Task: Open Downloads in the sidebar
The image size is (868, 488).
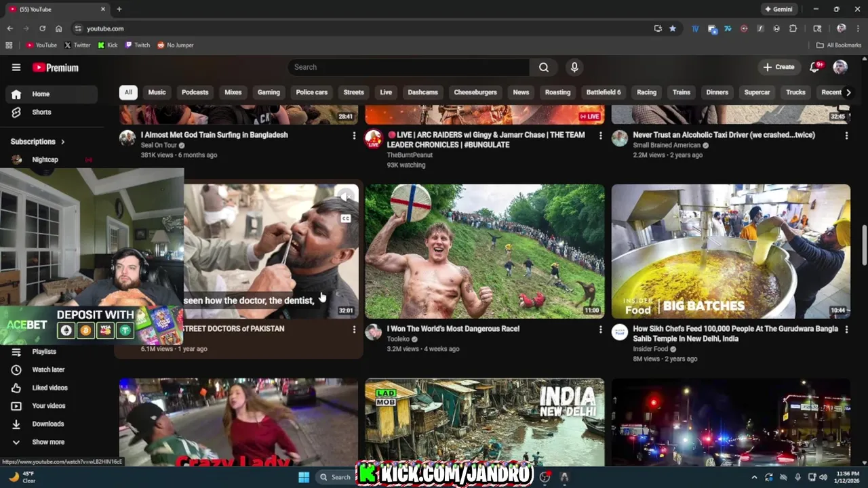Action: point(50,424)
